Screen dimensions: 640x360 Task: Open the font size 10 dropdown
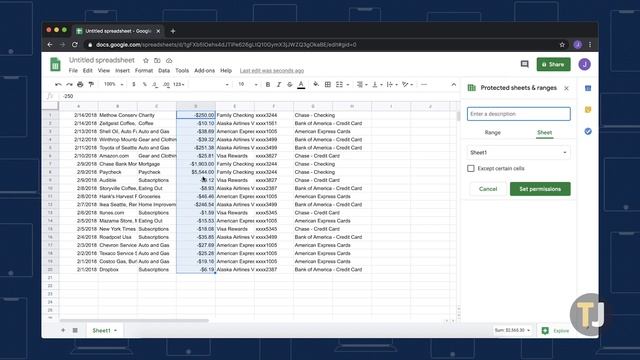[x=248, y=84]
